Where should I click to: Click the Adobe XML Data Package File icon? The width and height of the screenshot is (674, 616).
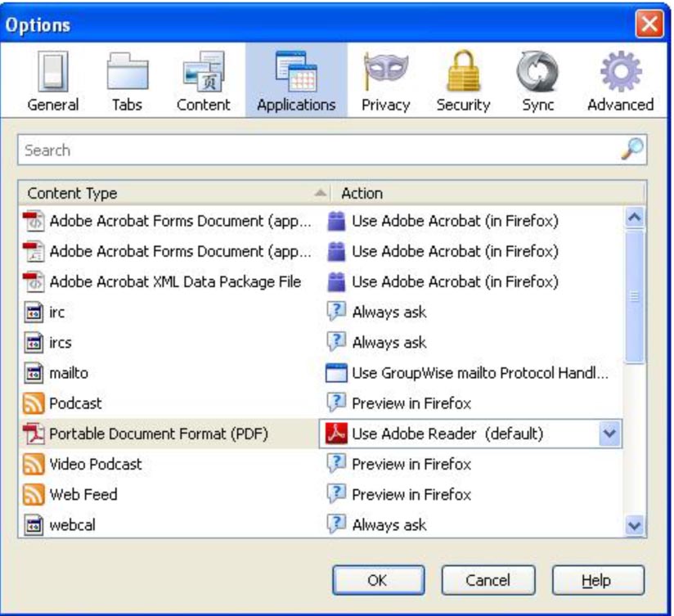point(34,281)
